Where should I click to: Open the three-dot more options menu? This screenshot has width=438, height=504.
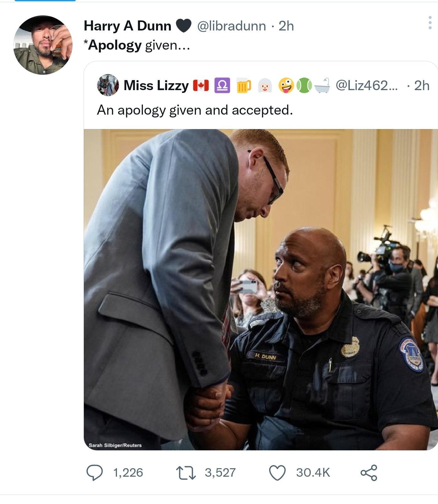pos(430,23)
